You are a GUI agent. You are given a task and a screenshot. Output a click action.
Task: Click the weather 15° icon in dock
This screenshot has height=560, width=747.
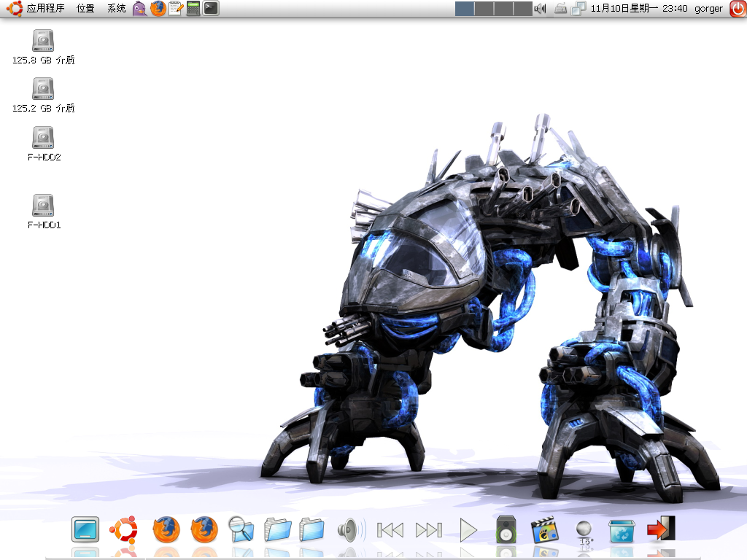point(584,532)
